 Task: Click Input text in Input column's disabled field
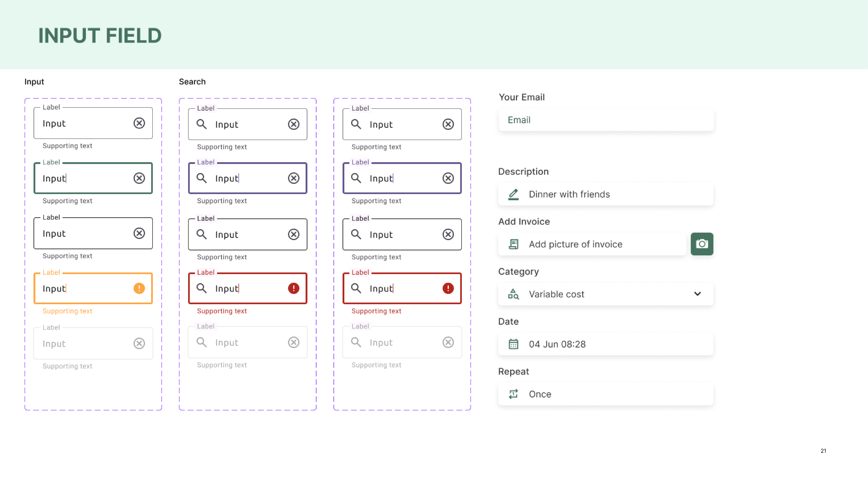pyautogui.click(x=54, y=344)
